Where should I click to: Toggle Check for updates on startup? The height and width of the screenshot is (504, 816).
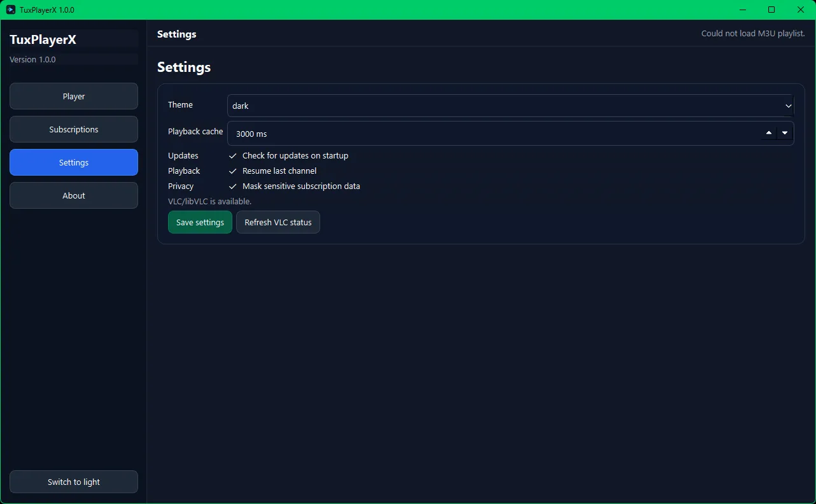pos(233,156)
